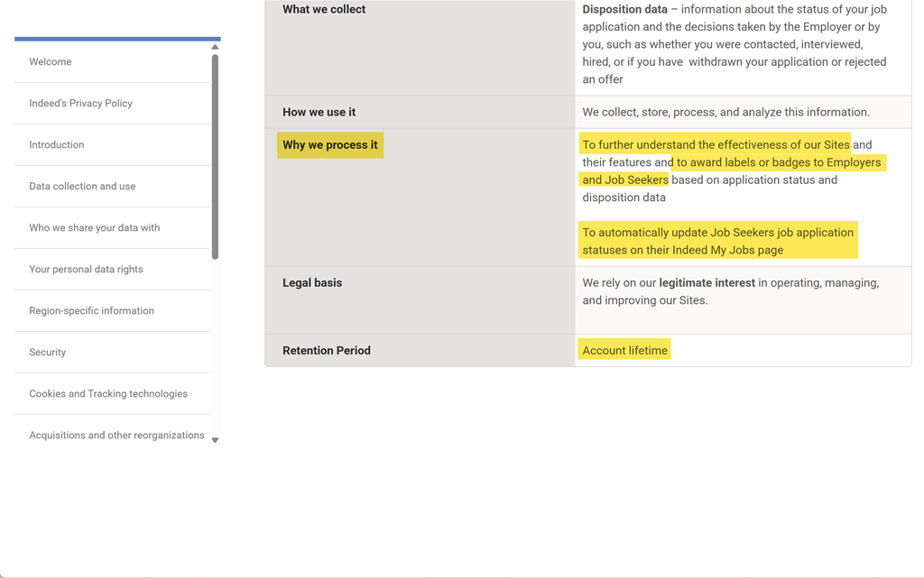The image size is (924, 578).
Task: Select Introduction in the sidebar
Action: (x=56, y=145)
